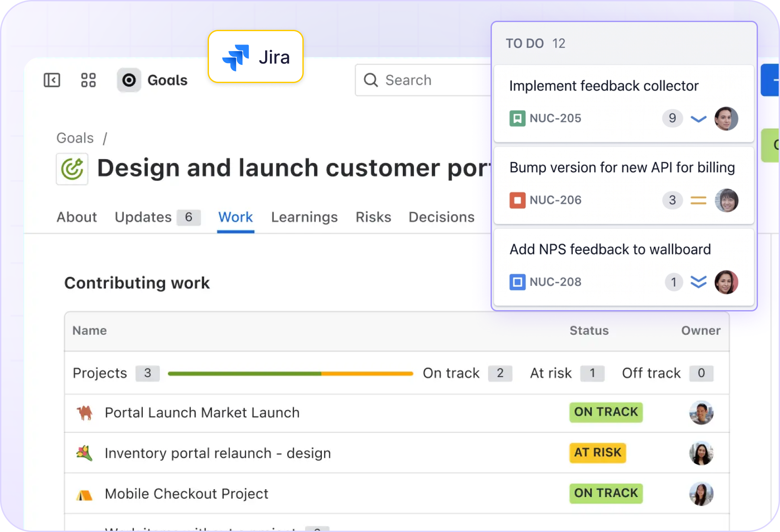780x532 pixels.
Task: Click the NUC-206 issue key
Action: coord(555,200)
